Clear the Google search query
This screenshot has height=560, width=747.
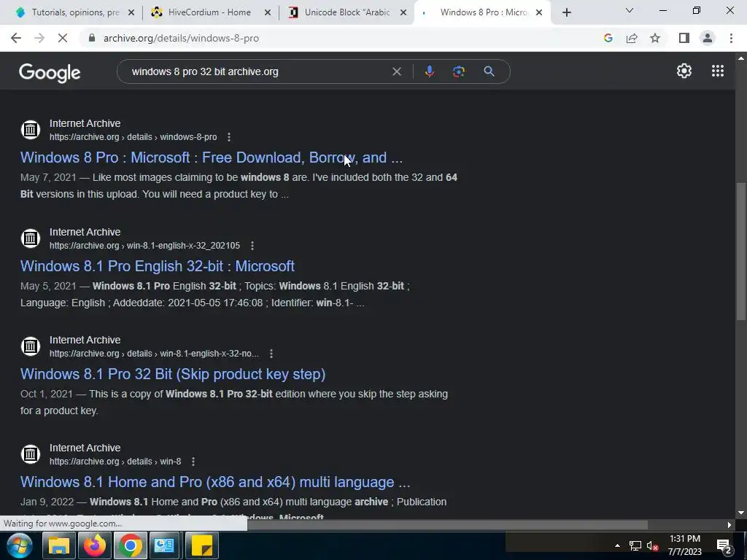(396, 71)
